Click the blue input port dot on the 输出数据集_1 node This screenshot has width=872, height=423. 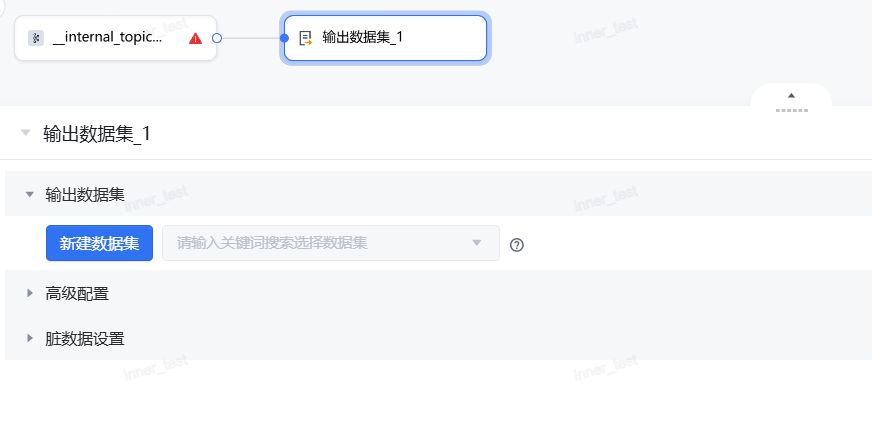pyautogui.click(x=284, y=38)
